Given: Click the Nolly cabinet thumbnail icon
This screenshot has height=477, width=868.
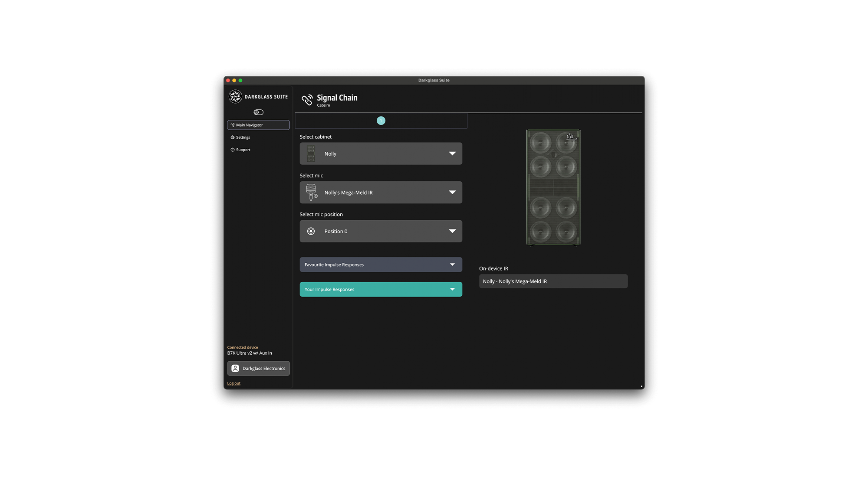Looking at the screenshot, I should (311, 154).
